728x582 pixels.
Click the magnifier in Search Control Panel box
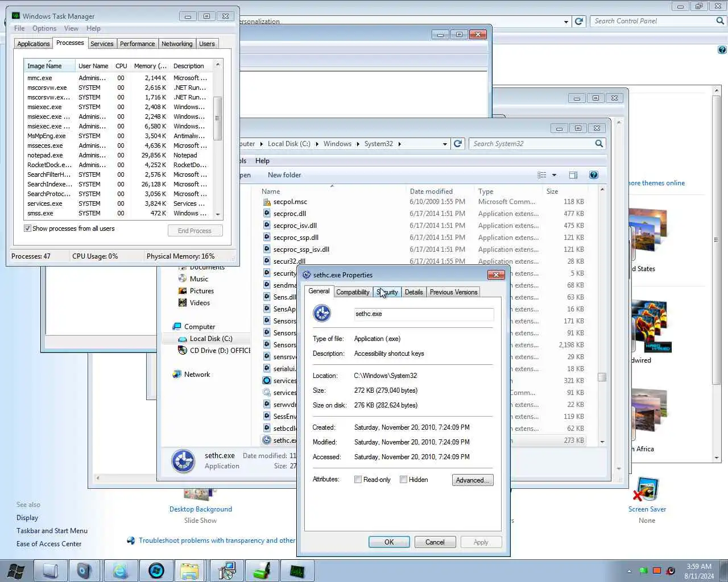coord(720,21)
